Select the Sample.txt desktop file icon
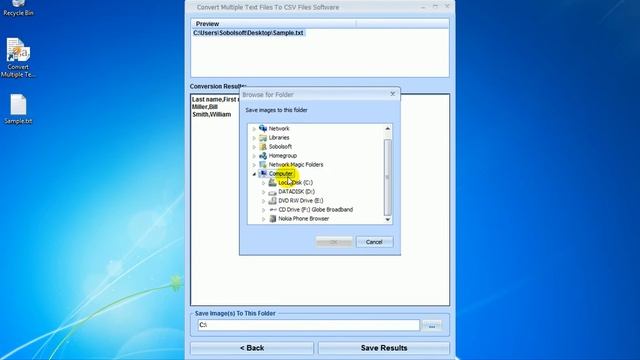Image resolution: width=640 pixels, height=360 pixels. [18, 109]
